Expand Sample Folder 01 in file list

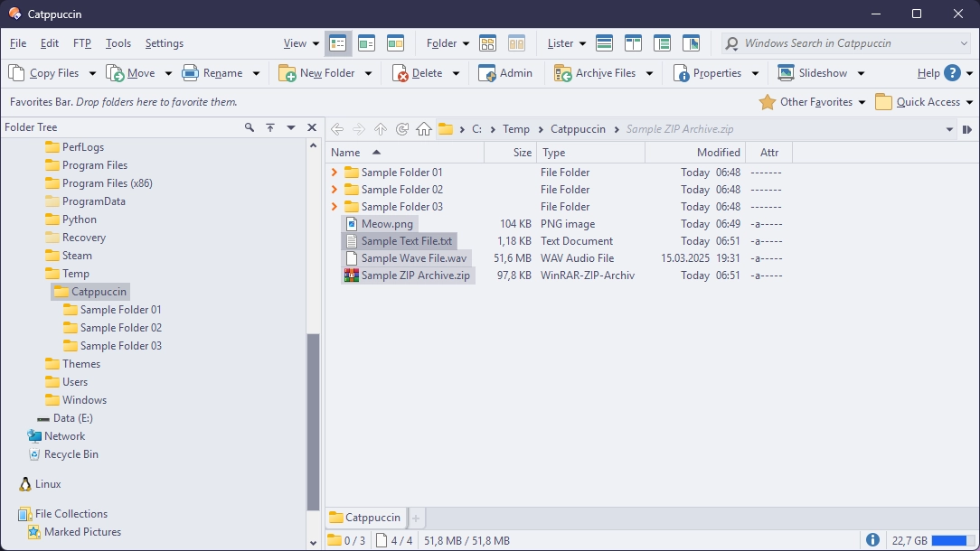point(335,173)
